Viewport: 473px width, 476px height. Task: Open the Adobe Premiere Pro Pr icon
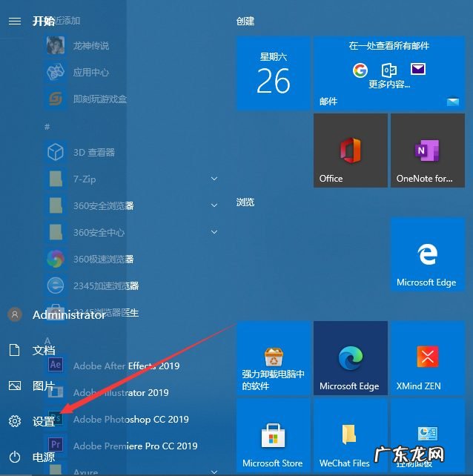pyautogui.click(x=56, y=445)
